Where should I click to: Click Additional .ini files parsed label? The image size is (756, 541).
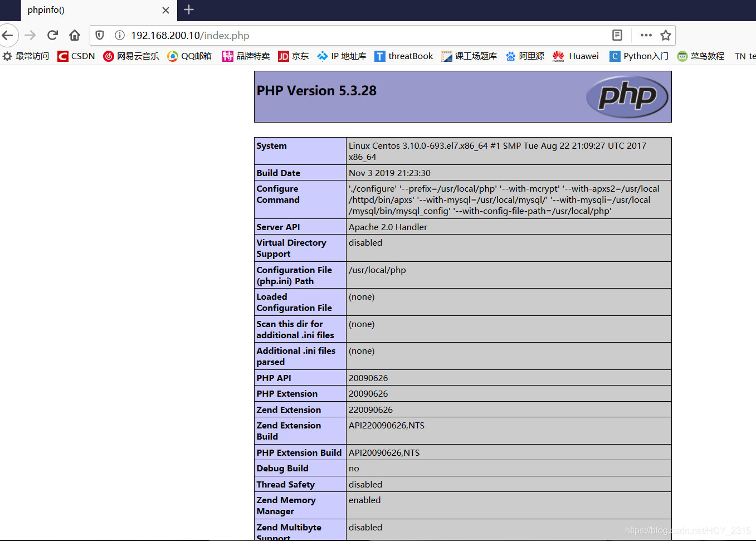pyautogui.click(x=296, y=357)
